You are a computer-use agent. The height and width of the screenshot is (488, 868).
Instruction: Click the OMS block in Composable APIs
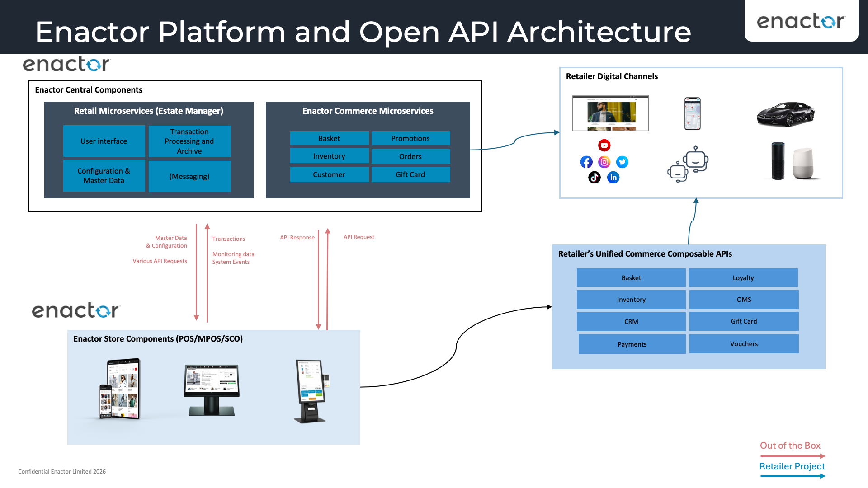click(x=743, y=299)
